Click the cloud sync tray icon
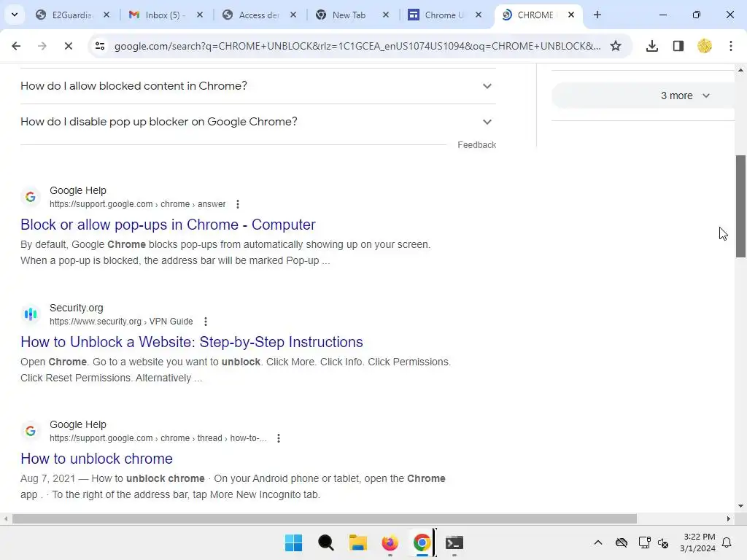This screenshot has width=747, height=560. click(622, 542)
